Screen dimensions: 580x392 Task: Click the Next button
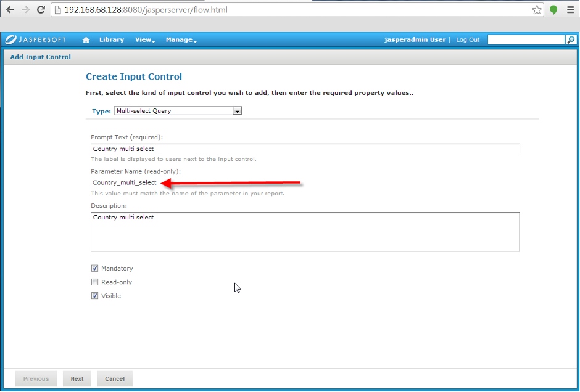click(77, 378)
